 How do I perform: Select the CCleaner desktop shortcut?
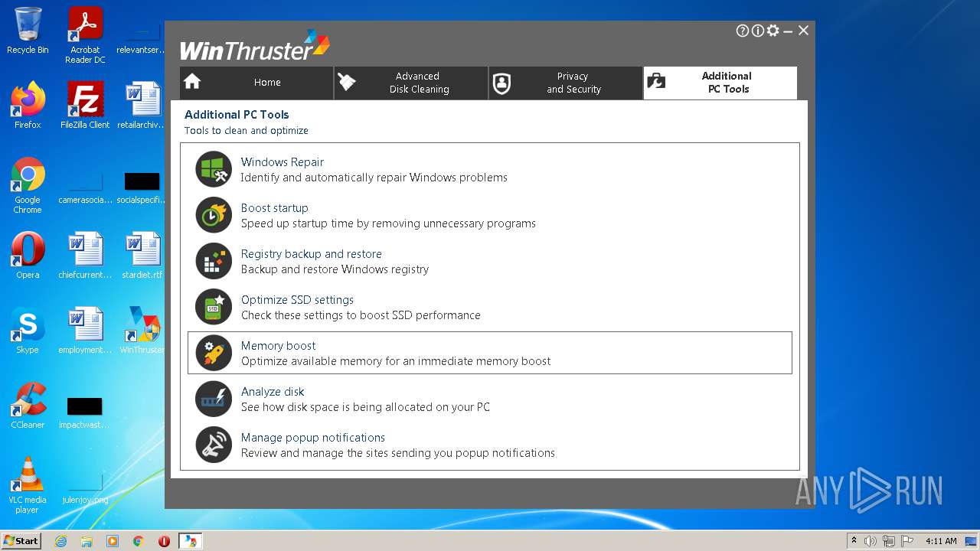[28, 406]
